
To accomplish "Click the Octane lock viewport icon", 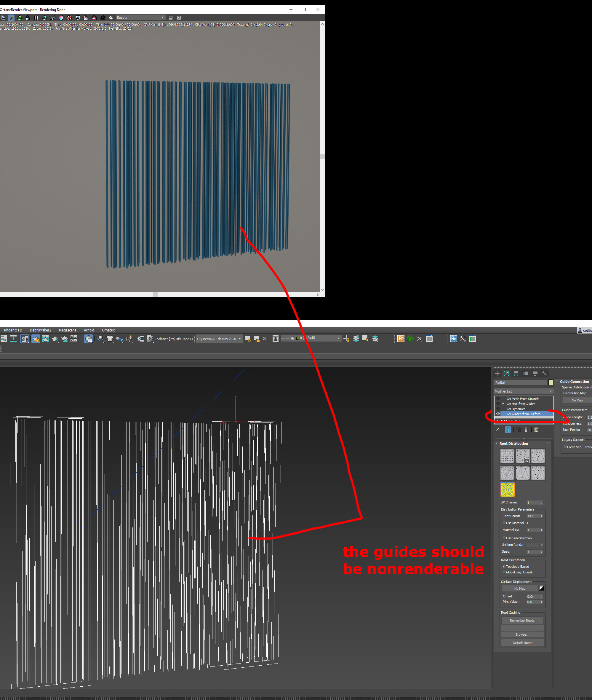I will (28, 18).
